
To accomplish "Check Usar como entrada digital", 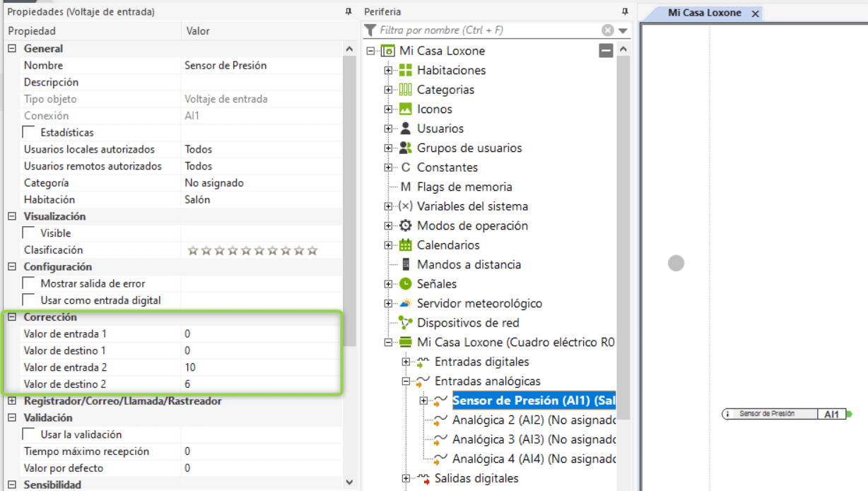I will (29, 300).
